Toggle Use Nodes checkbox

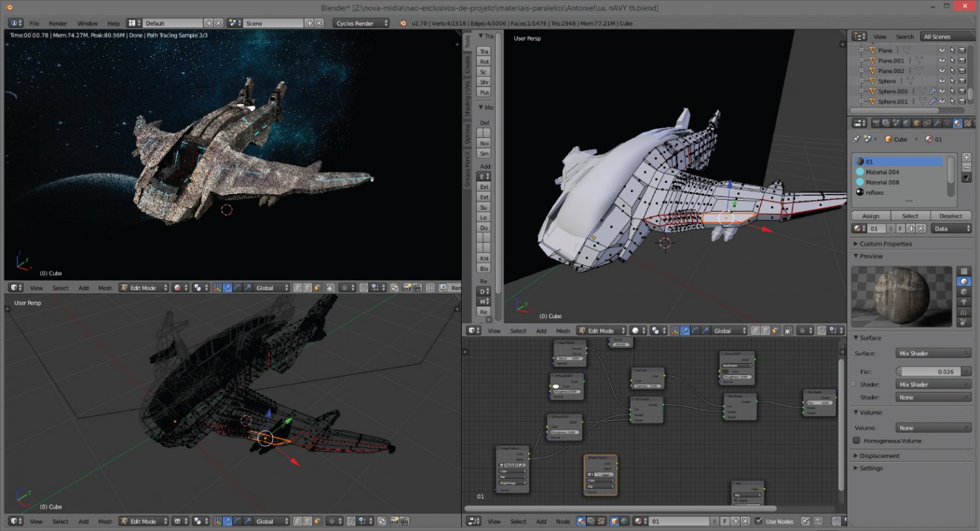point(759,521)
